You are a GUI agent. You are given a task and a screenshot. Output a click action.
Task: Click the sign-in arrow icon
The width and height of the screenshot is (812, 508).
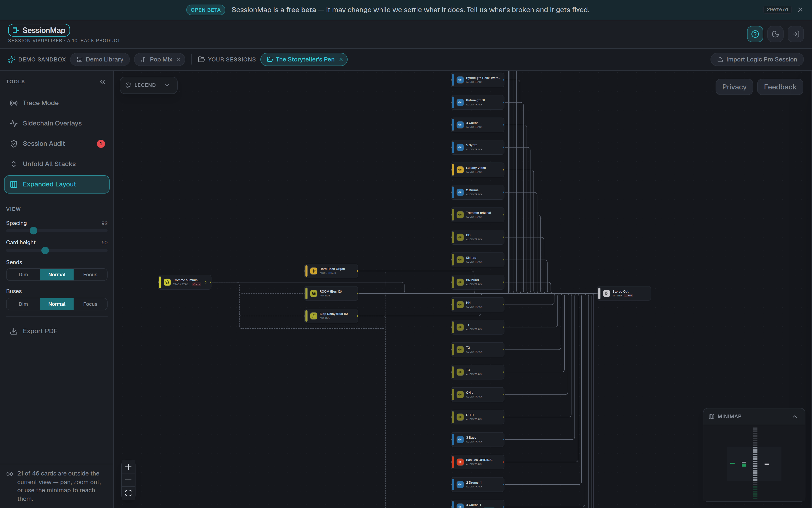pyautogui.click(x=796, y=34)
